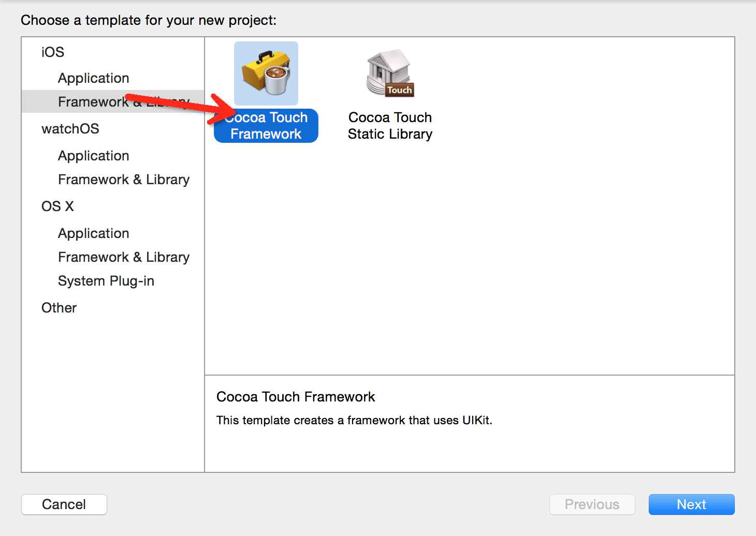756x536 pixels.
Task: Click the Cocoa Touch Framework description title
Action: coord(296,397)
